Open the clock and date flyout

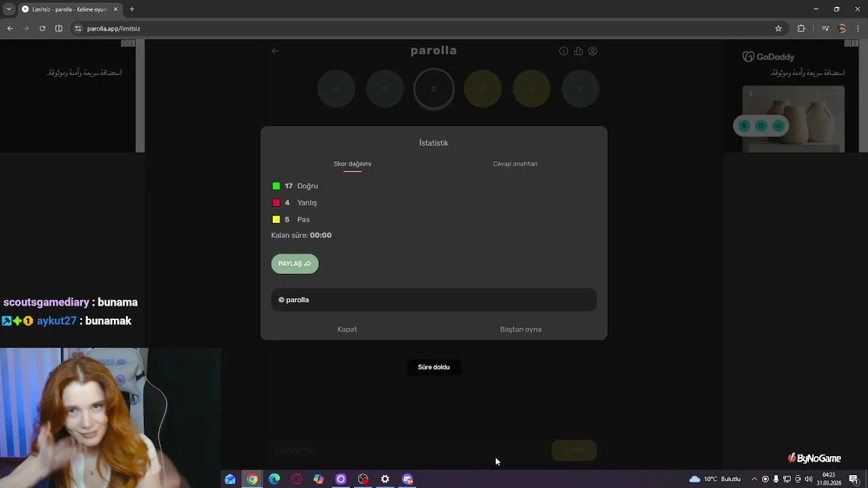click(829, 479)
